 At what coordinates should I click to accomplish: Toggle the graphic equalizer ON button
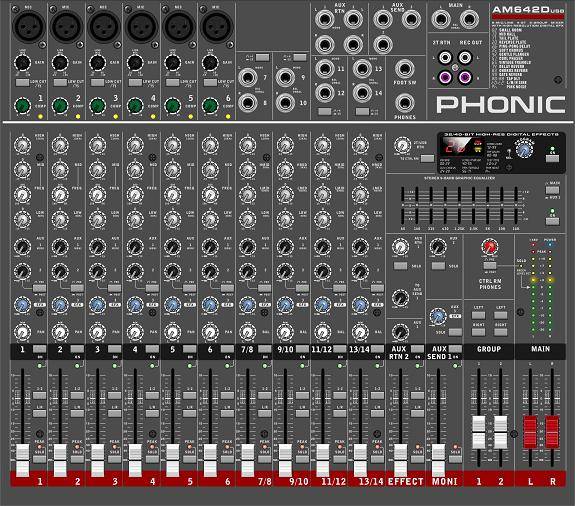552,221
